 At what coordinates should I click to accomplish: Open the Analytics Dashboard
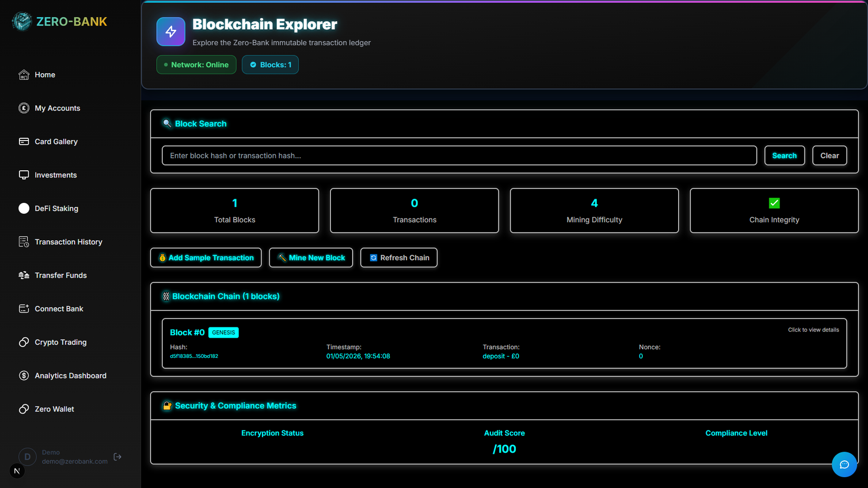71,376
